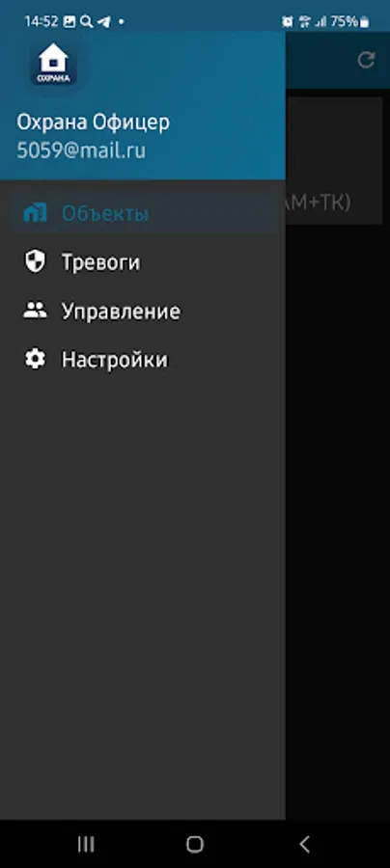Image resolution: width=390 pixels, height=868 pixels.
Task: Tap Android back navigation arrow
Action: click(304, 844)
